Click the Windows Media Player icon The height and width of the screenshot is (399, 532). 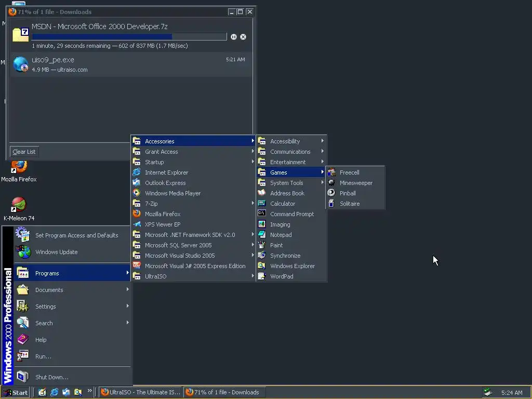coord(137,193)
